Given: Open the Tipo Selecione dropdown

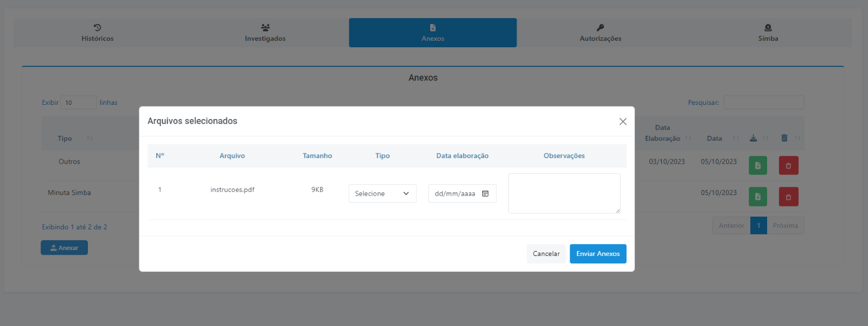Looking at the screenshot, I should click(382, 193).
